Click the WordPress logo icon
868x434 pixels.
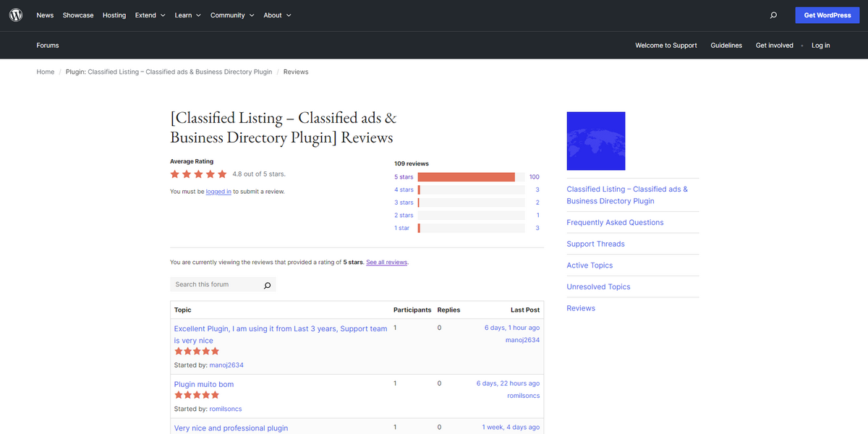click(x=16, y=15)
